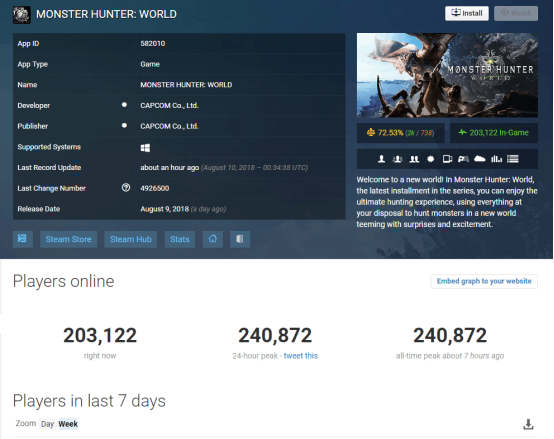
Task: Set chart zoom to Day
Action: click(47, 424)
